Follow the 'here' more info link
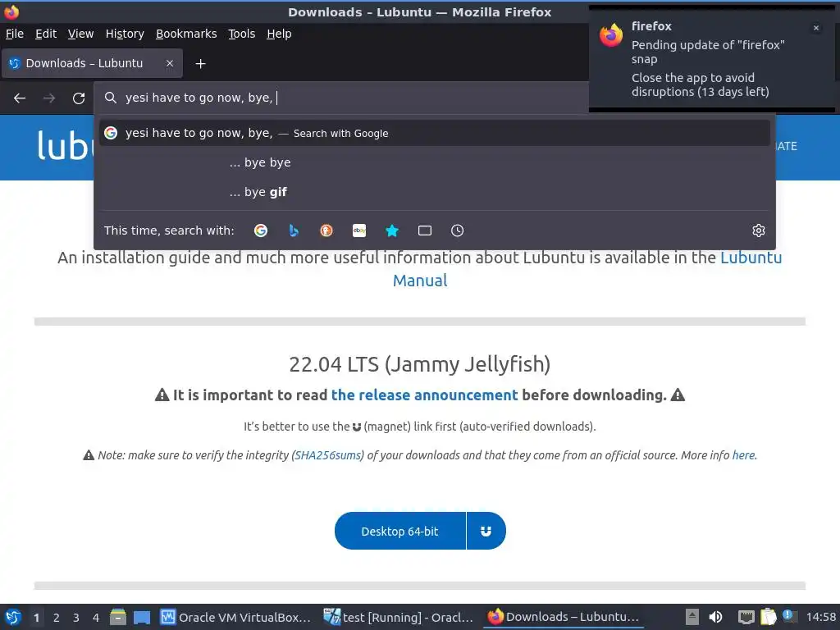Image resolution: width=840 pixels, height=630 pixels. [x=743, y=455]
